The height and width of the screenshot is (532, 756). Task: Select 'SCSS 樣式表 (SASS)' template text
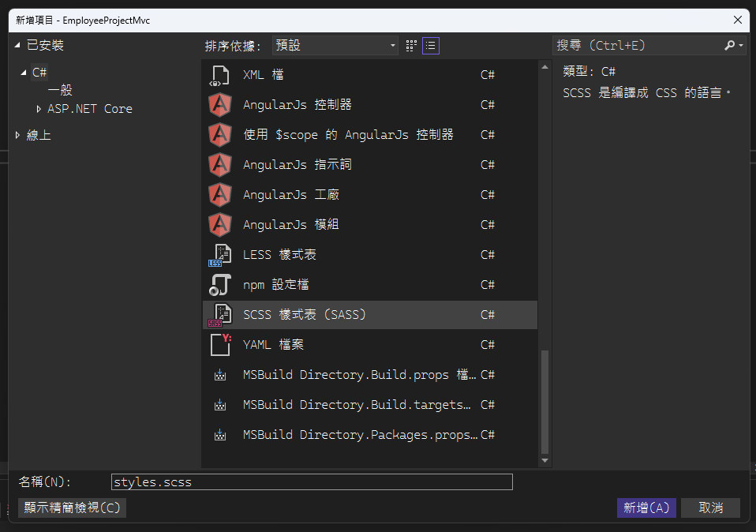coord(305,315)
